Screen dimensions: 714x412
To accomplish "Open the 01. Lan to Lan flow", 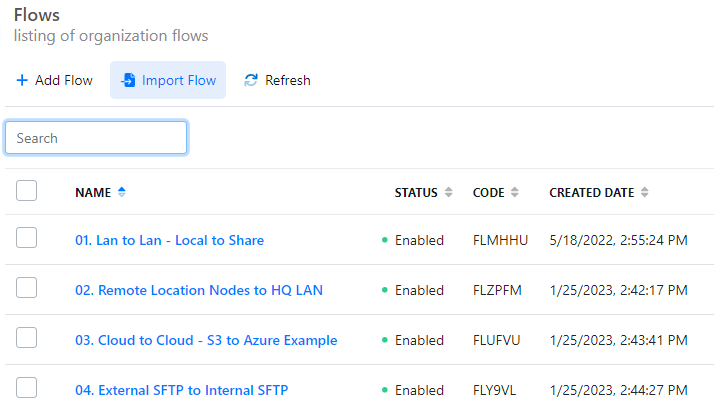I will (x=169, y=240).
